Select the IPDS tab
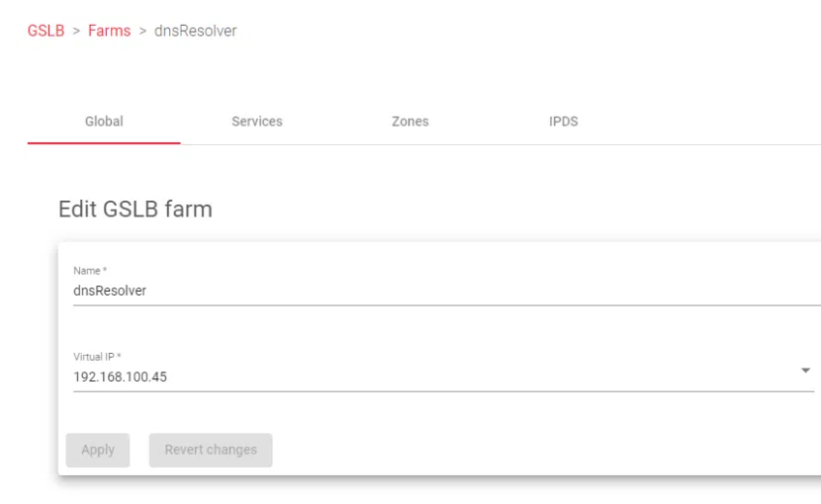Image resolution: width=821 pixels, height=504 pixels. 564,122
